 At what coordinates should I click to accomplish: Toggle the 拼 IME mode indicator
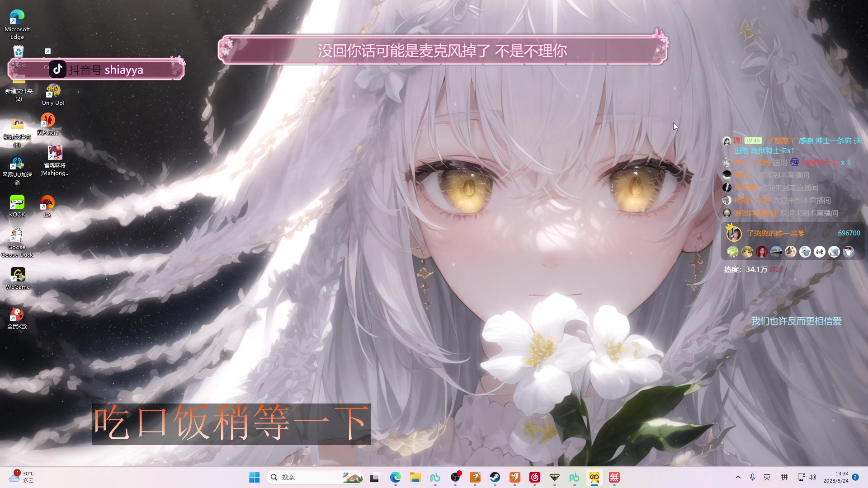tap(784, 477)
